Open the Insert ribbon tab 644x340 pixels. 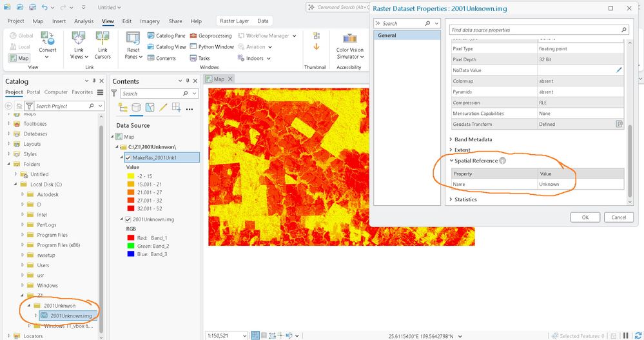coord(59,21)
